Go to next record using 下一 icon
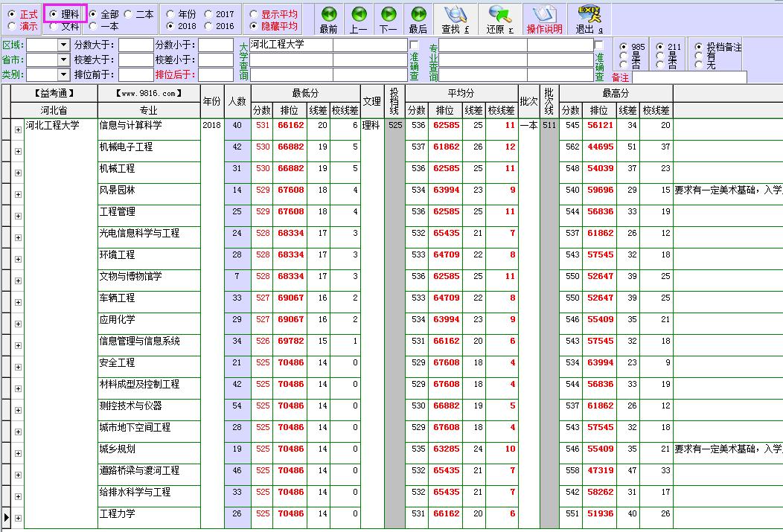Viewport: 783px width, 532px height. click(x=388, y=15)
